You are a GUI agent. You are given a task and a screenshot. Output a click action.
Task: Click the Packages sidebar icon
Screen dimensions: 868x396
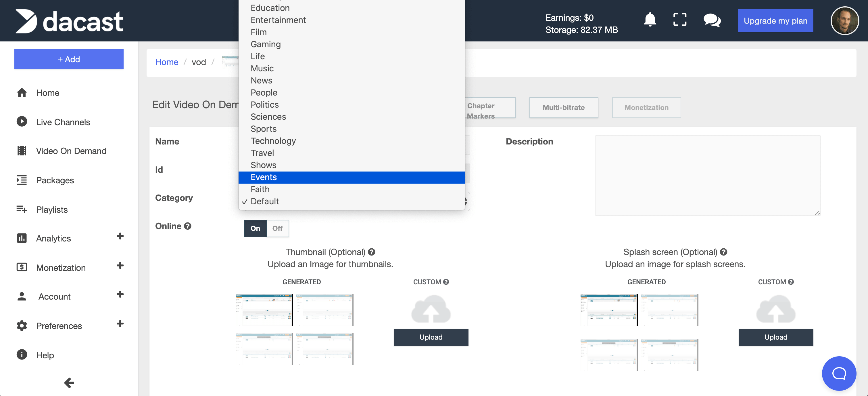22,180
